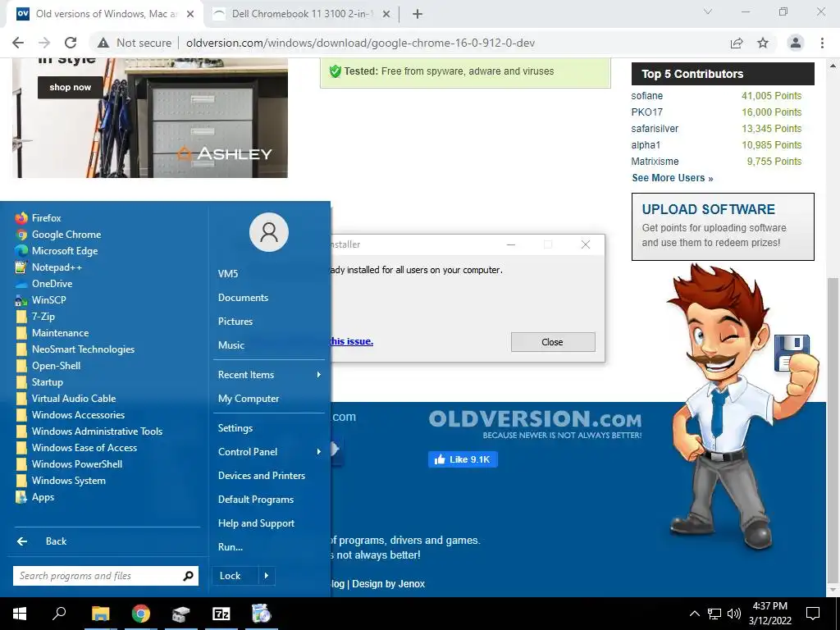
Task: Click the software box taskbar icon
Action: pos(181,614)
